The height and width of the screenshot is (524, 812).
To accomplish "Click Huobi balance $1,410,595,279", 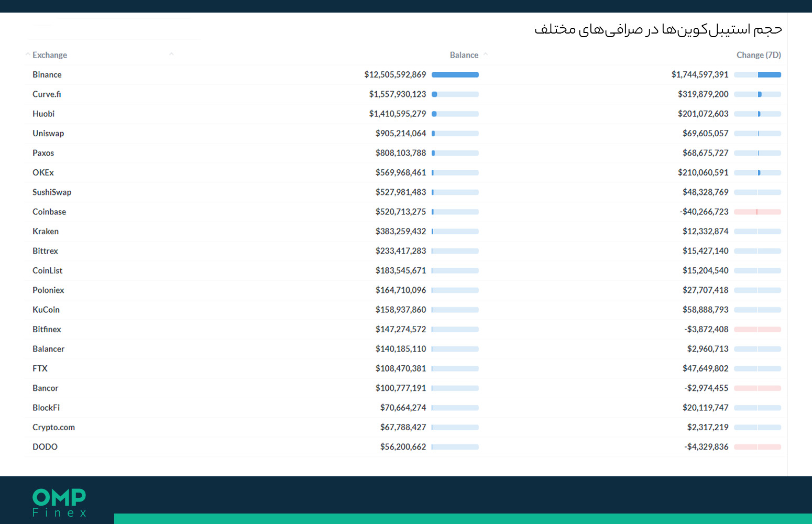I will pos(397,114).
